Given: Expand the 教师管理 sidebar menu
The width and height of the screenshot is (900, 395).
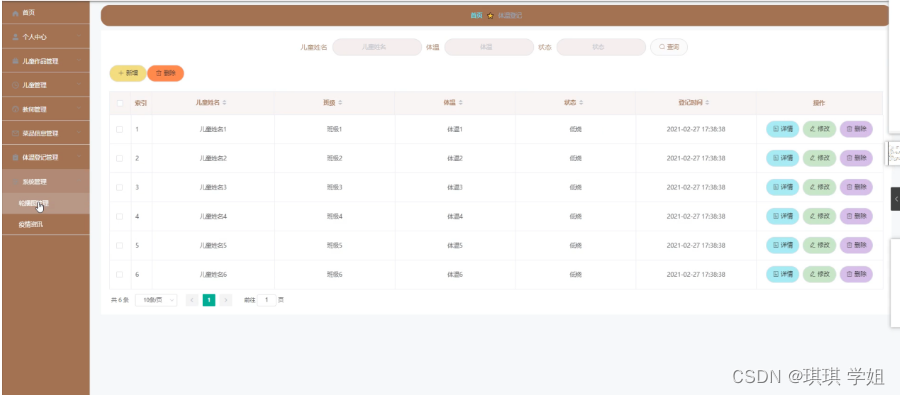Looking at the screenshot, I should click(45, 109).
